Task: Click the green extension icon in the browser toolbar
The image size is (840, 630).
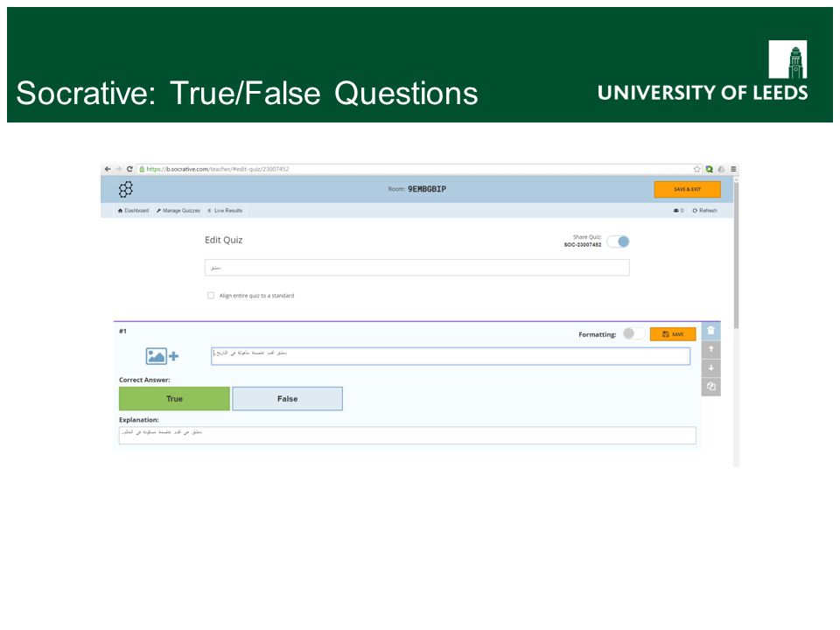Action: click(x=710, y=169)
